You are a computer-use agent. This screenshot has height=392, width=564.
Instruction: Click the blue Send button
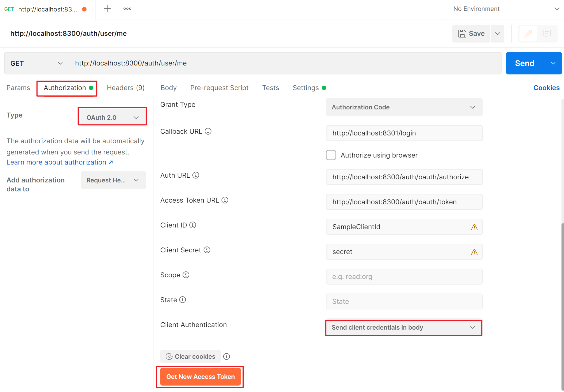pyautogui.click(x=525, y=64)
